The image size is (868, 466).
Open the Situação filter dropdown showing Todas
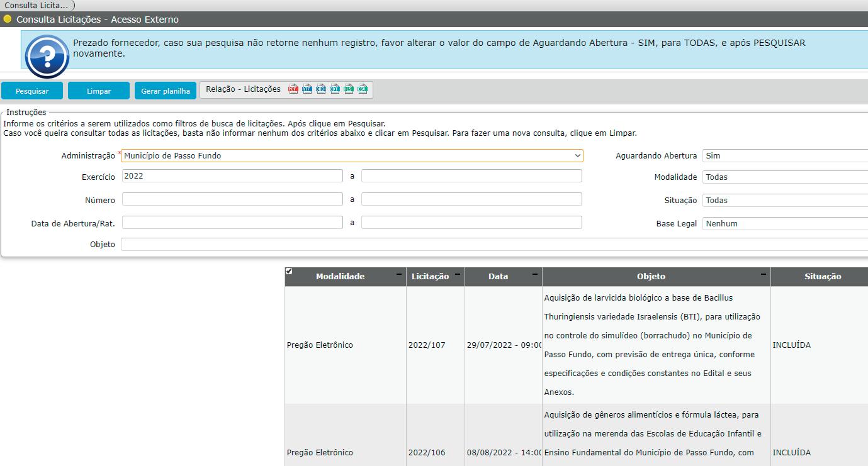[x=785, y=200]
